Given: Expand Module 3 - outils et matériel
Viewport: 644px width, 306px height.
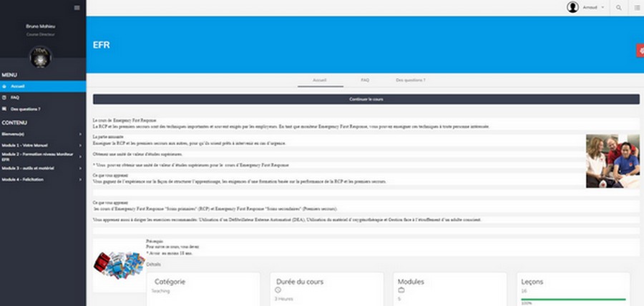Looking at the screenshot, I should click(42, 167).
